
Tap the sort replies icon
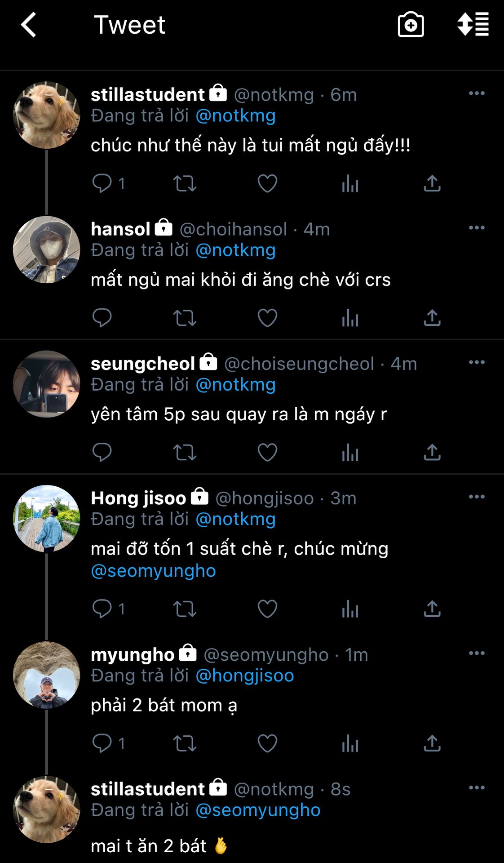coord(473,25)
